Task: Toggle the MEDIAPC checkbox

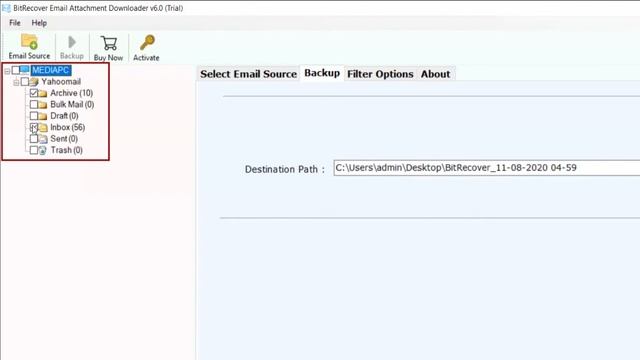Action: coord(16,70)
